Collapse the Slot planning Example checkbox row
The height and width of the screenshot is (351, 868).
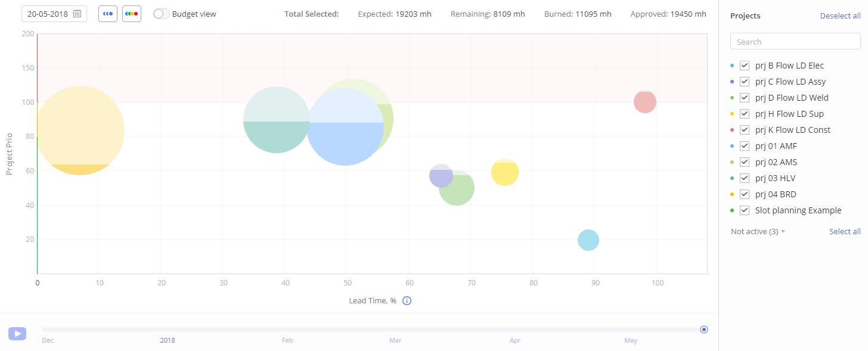(x=744, y=210)
